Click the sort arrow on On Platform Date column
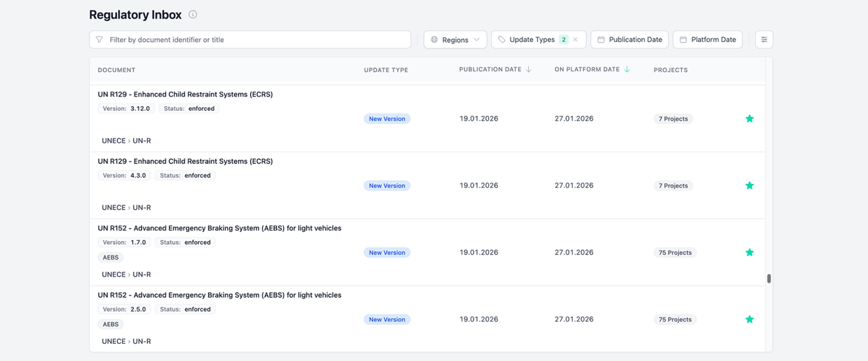Viewport: 868px width, 361px height. point(627,69)
